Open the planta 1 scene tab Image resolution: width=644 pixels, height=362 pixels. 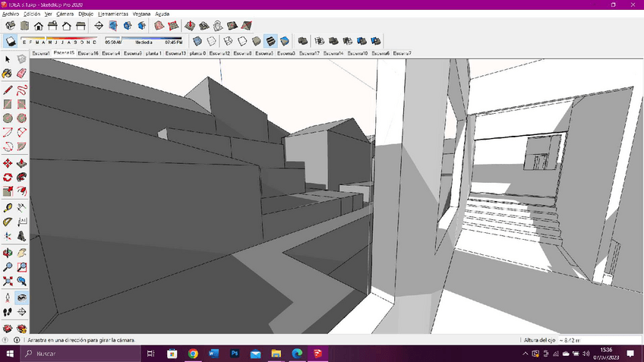click(x=153, y=54)
